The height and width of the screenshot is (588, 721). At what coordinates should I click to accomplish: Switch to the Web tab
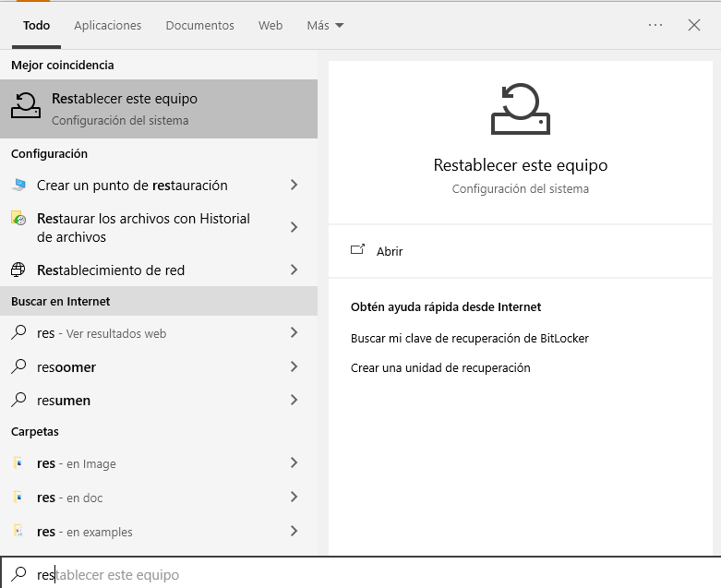(270, 25)
